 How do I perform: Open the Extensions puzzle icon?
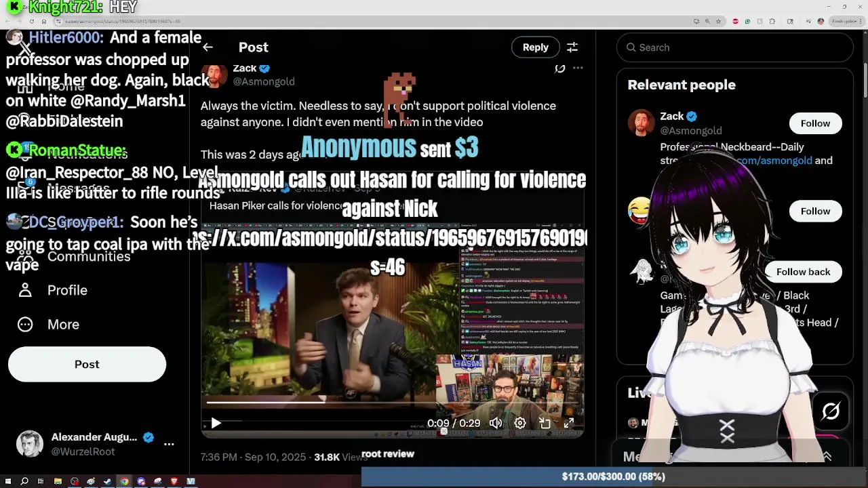772,22
